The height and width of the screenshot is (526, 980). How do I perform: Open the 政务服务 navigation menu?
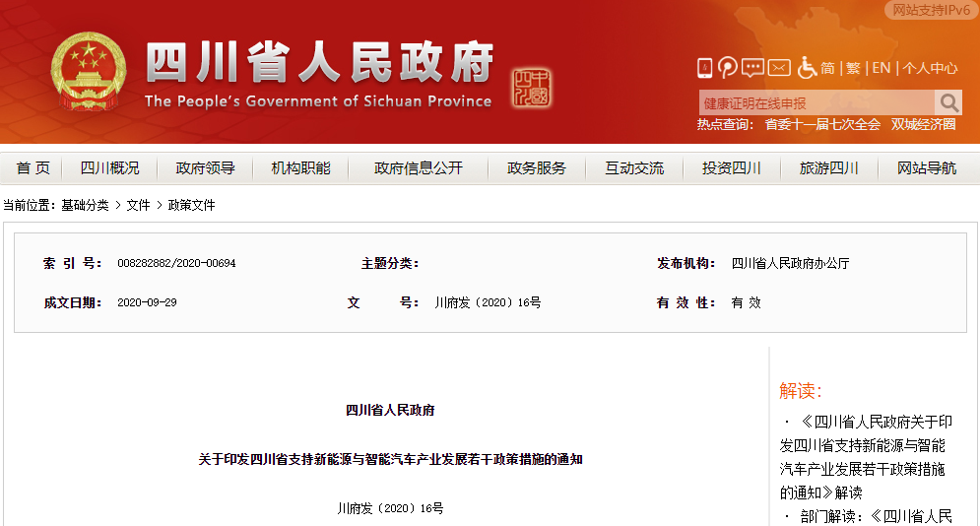537,168
